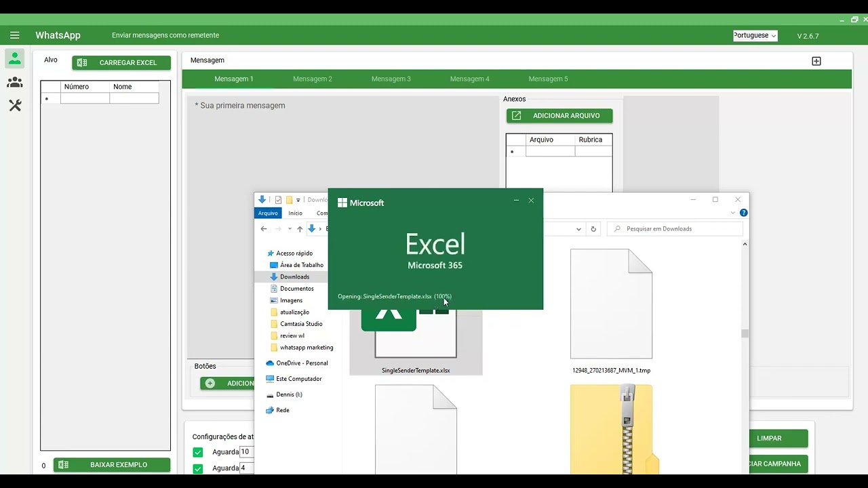Click the Explorer properties quick access icon
868x488 pixels.
278,200
